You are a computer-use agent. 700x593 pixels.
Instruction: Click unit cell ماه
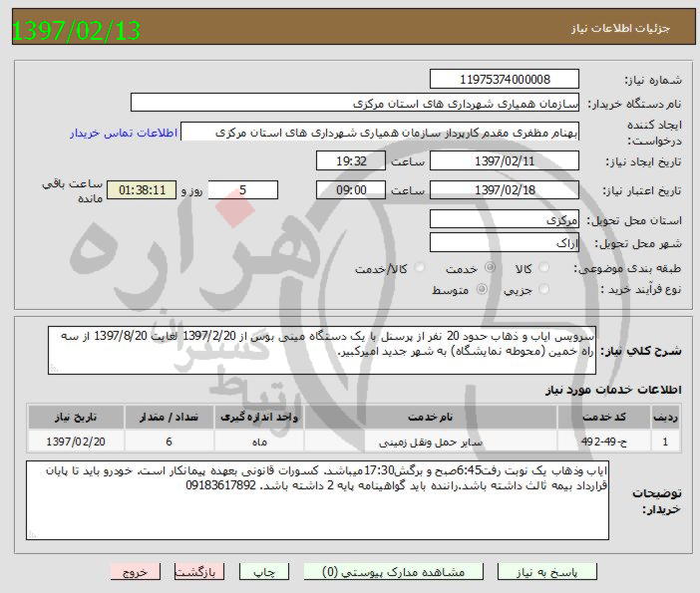coord(259,442)
